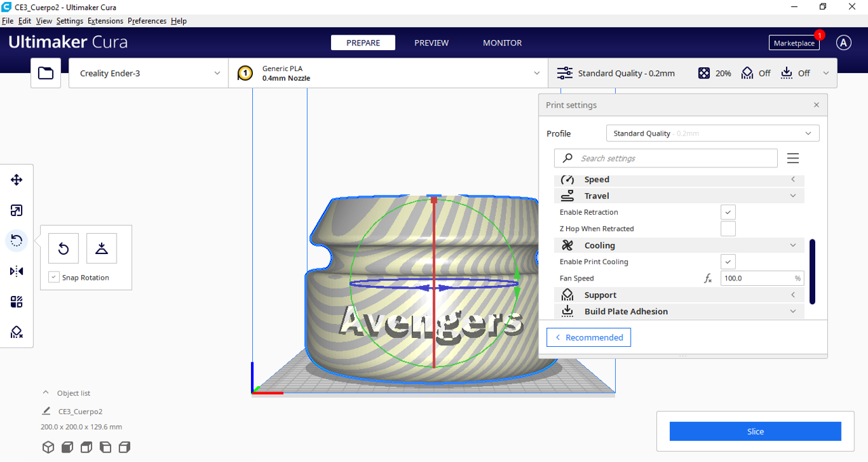Switch to Recommended settings mode

[x=589, y=337]
